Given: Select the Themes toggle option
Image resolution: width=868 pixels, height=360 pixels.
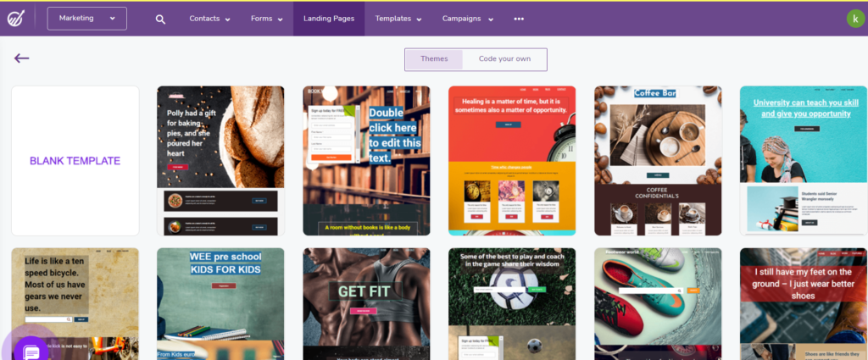Looking at the screenshot, I should point(434,59).
